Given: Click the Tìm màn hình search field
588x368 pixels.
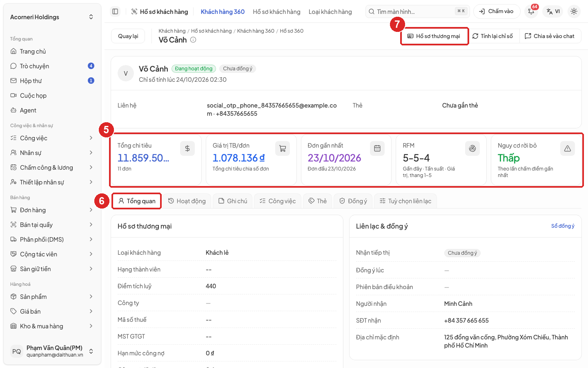Looking at the screenshot, I should point(418,11).
